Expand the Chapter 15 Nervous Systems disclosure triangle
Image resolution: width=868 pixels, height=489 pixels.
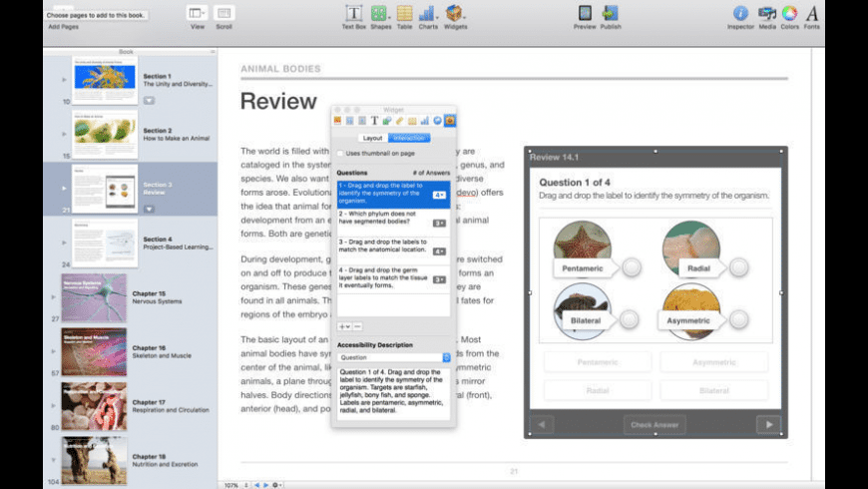[53, 296]
